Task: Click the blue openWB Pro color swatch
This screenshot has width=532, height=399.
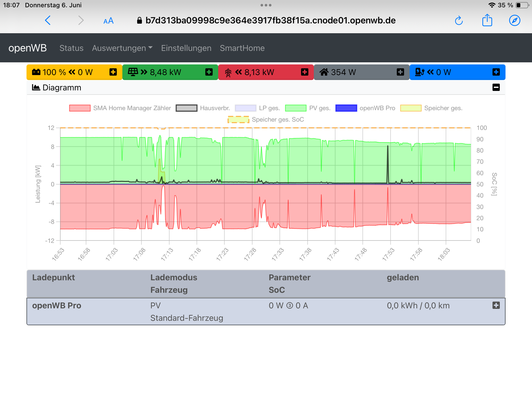Action: click(x=346, y=108)
